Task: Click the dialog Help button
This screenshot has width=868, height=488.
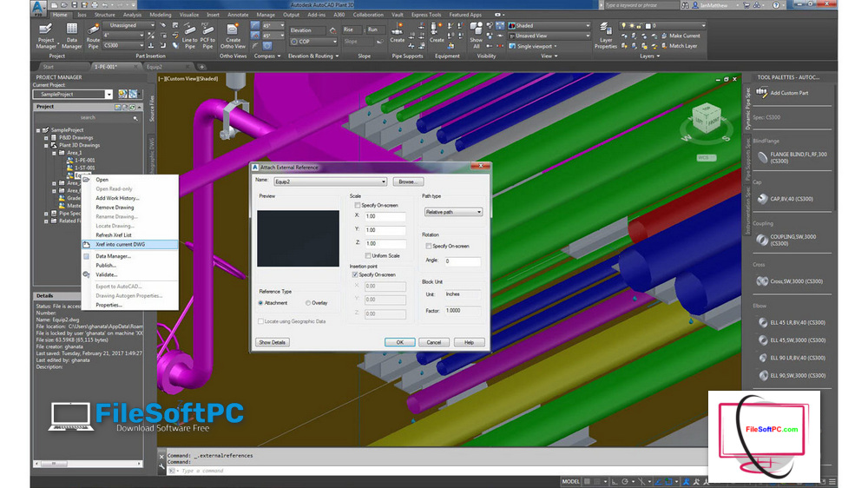Action: tap(469, 342)
